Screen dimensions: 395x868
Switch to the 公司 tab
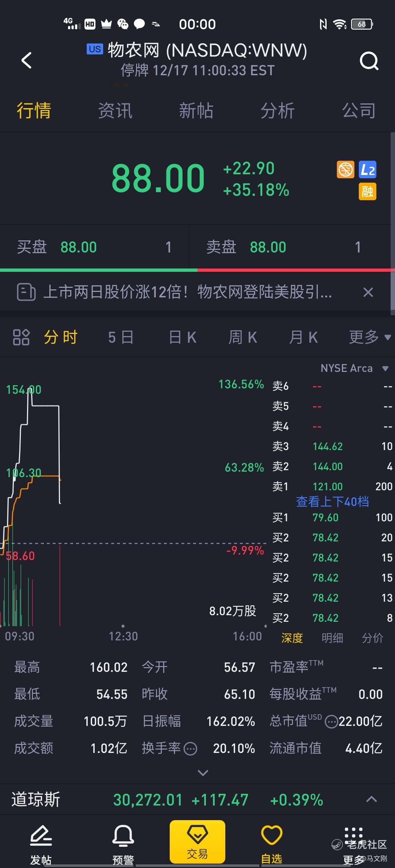(x=359, y=110)
